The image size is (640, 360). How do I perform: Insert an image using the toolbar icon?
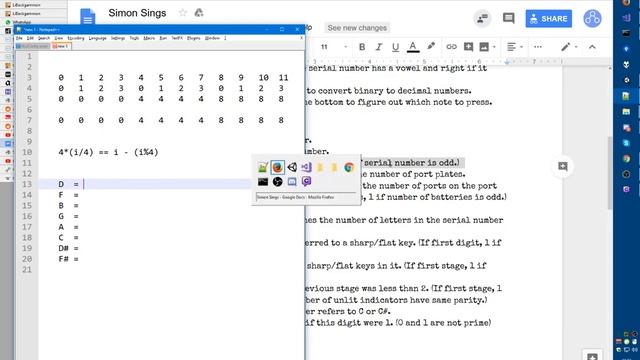click(484, 47)
